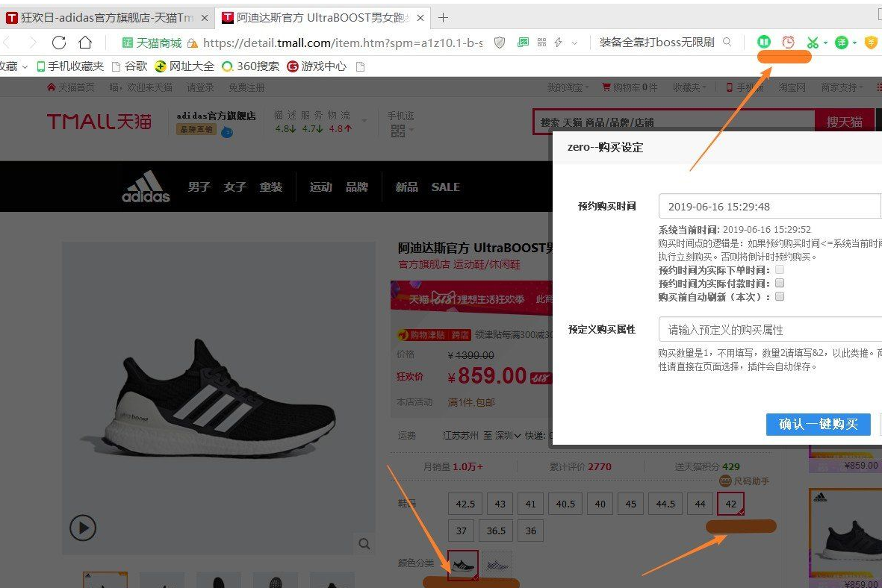The image size is (882, 588).
Task: Open the adidas官方旗舰店 store link
Action: tap(216, 115)
